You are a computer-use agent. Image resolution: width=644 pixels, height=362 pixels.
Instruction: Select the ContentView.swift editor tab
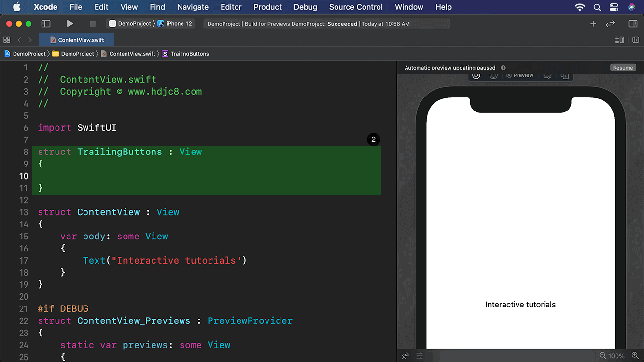(x=76, y=40)
